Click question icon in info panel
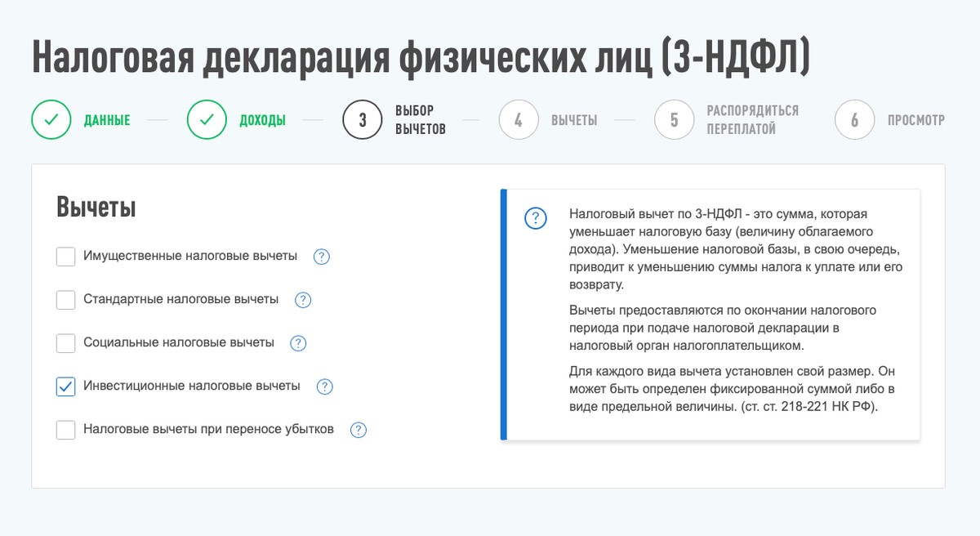 point(535,219)
